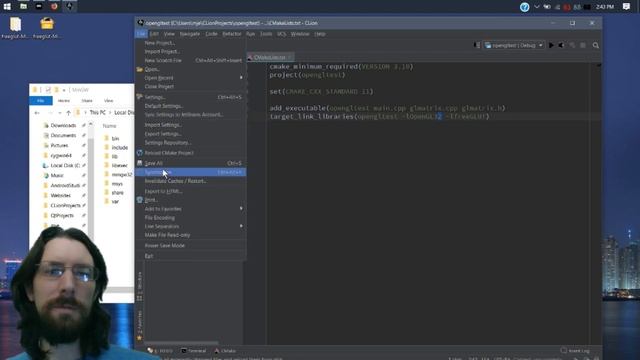The image size is (640, 360).
Task: Choose Import Settings... from File menu
Action: coord(191,125)
